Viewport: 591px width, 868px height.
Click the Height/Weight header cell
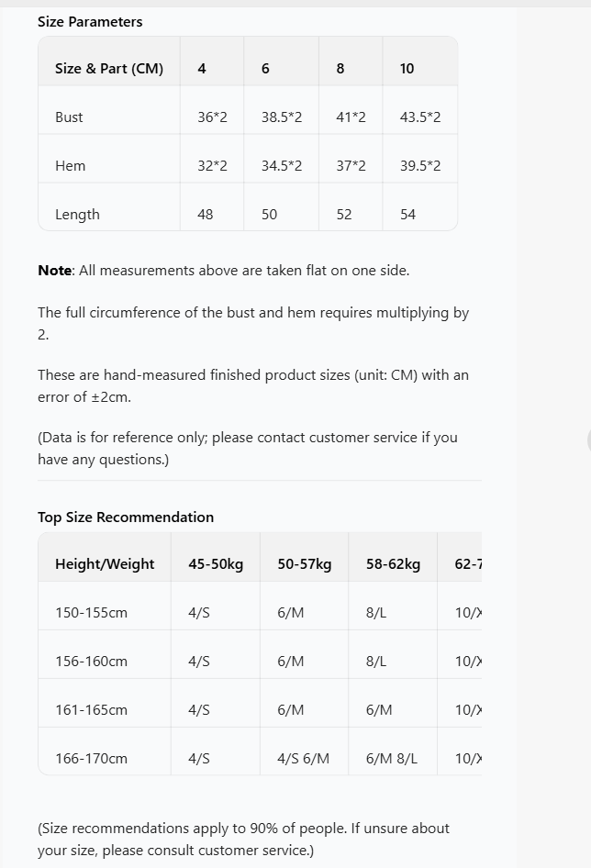pyautogui.click(x=105, y=563)
